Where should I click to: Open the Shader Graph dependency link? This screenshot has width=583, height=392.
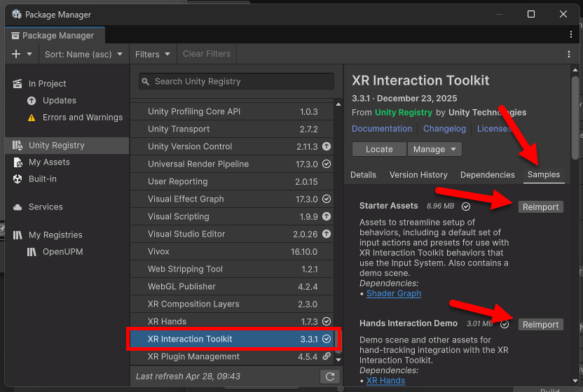point(394,293)
